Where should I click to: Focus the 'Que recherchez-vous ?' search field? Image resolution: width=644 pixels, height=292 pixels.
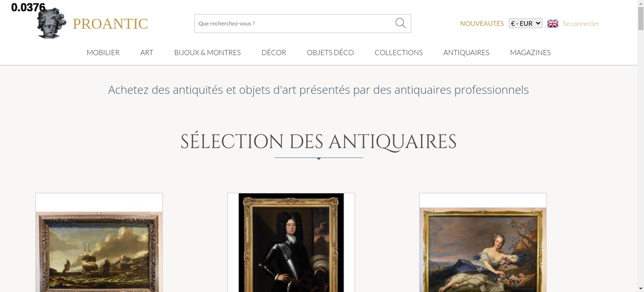click(295, 23)
